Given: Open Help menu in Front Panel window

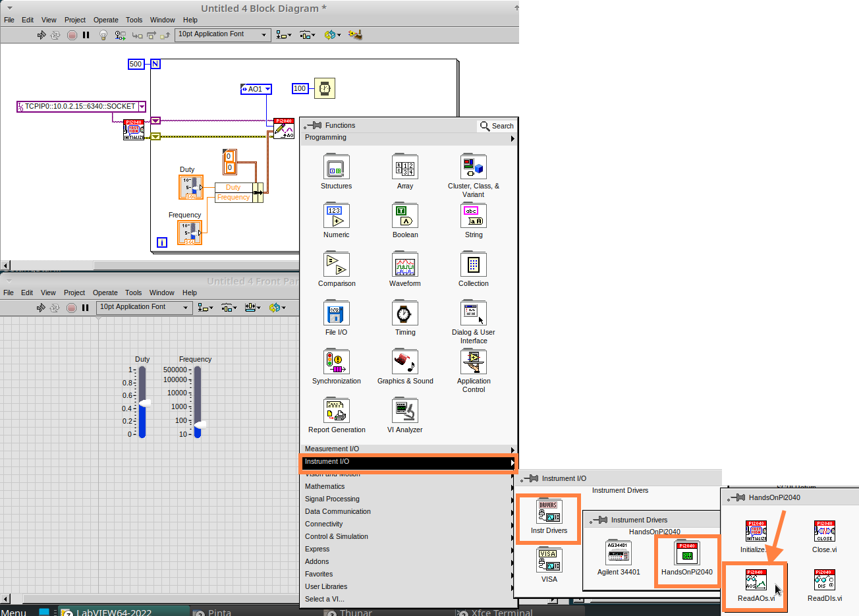Looking at the screenshot, I should tap(190, 293).
